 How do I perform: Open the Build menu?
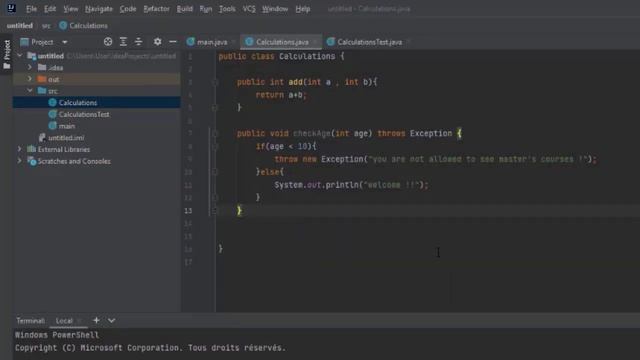pos(184,9)
